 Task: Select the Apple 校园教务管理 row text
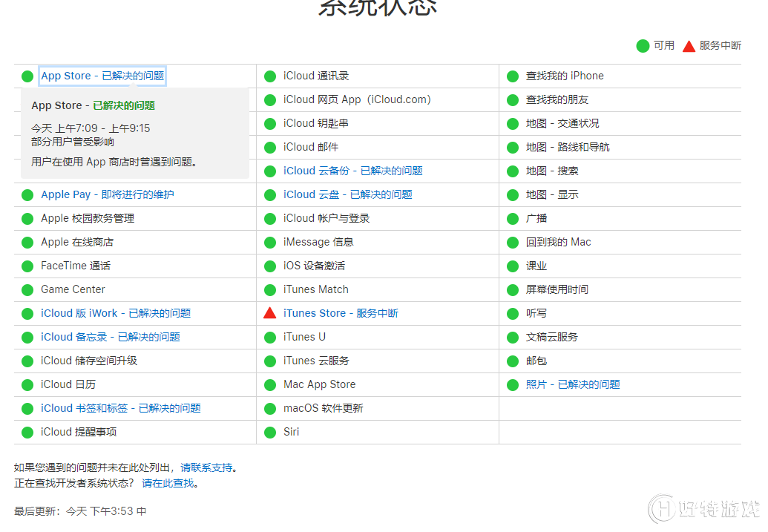tap(87, 218)
